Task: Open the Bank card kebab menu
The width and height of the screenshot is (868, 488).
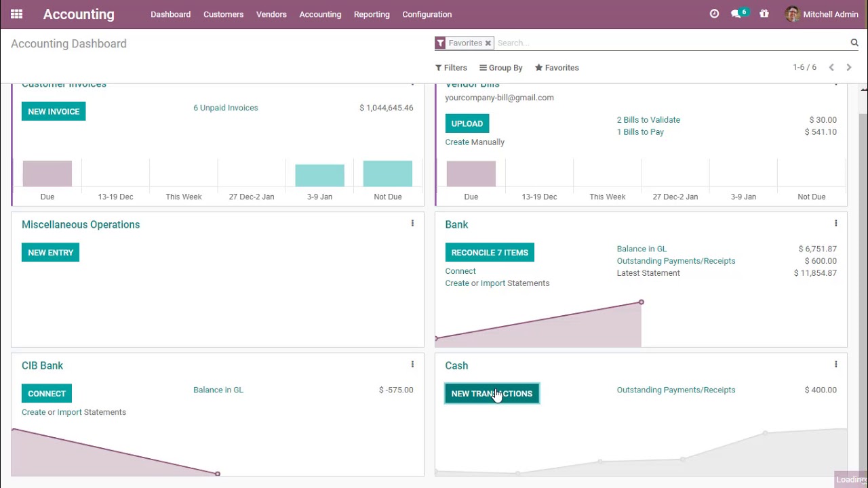Action: point(836,224)
